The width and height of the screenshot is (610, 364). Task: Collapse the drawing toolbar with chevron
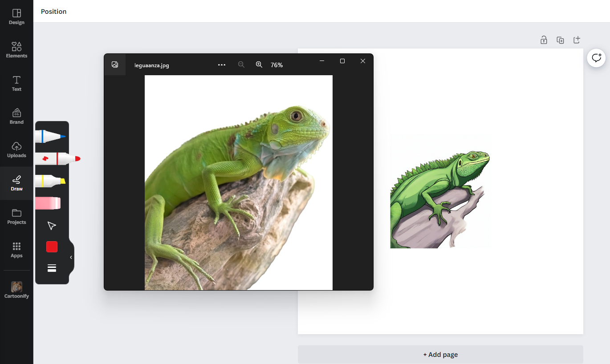click(x=71, y=257)
